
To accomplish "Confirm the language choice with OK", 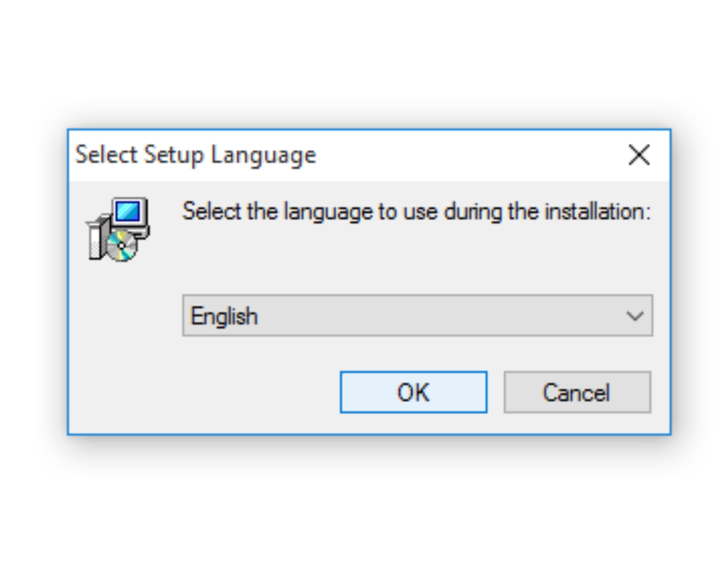I will [x=413, y=392].
